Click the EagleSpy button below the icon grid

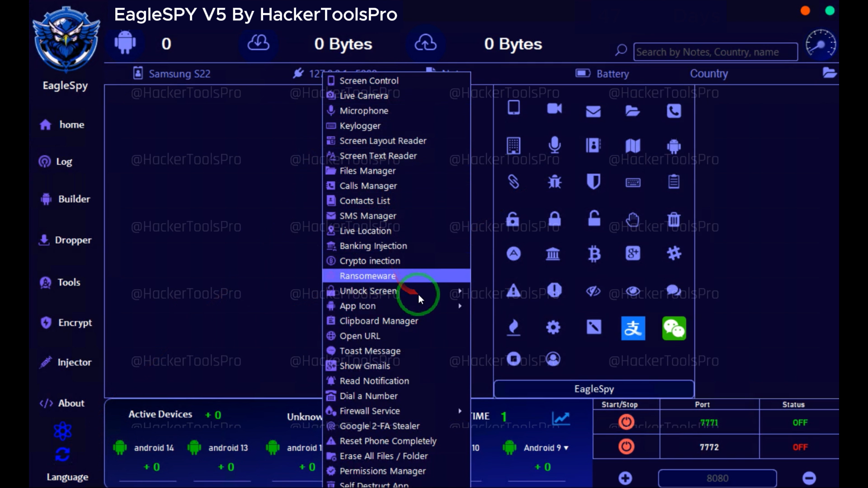tap(594, 389)
